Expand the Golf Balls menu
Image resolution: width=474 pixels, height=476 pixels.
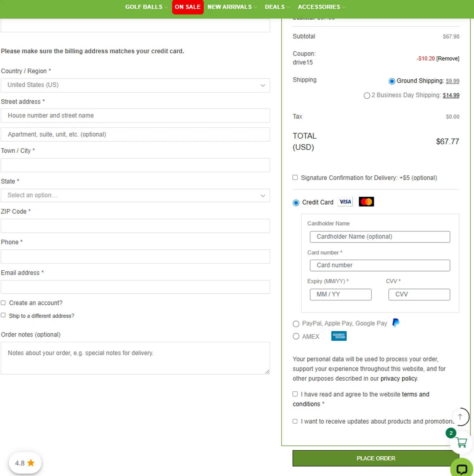146,7
